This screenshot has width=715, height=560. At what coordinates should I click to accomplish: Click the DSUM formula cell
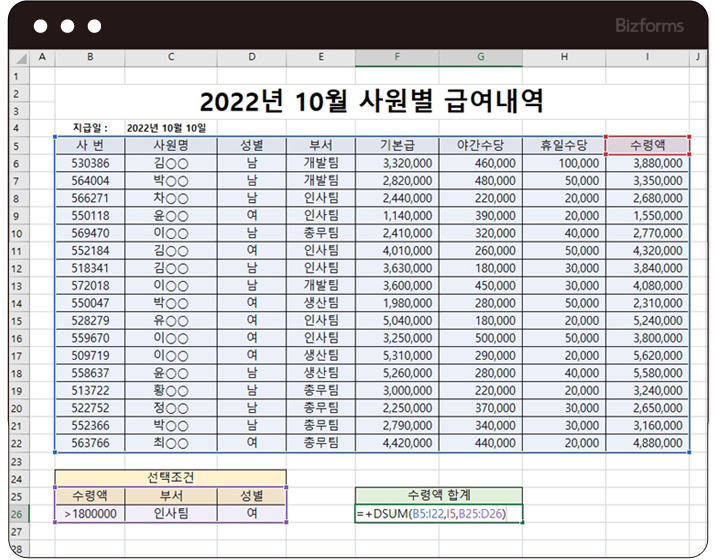tap(438, 513)
